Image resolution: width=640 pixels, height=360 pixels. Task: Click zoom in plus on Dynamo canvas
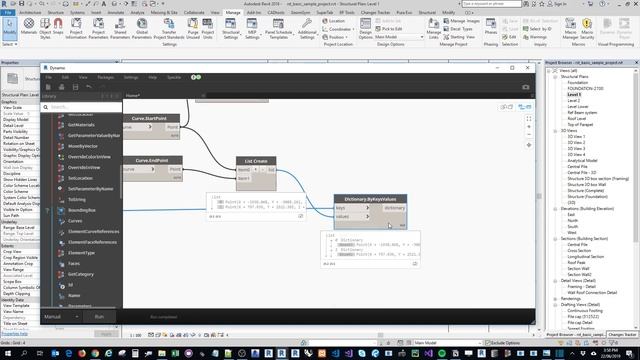(x=529, y=127)
